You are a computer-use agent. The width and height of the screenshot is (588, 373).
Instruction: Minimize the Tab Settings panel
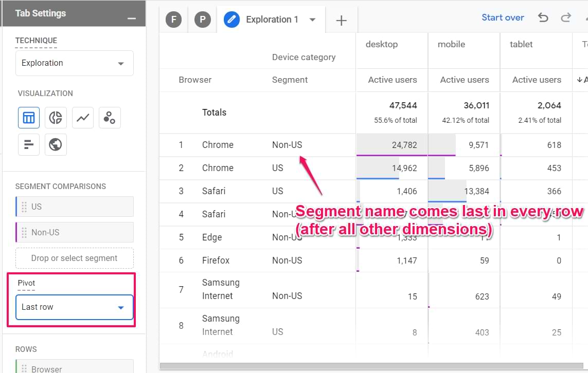(132, 18)
